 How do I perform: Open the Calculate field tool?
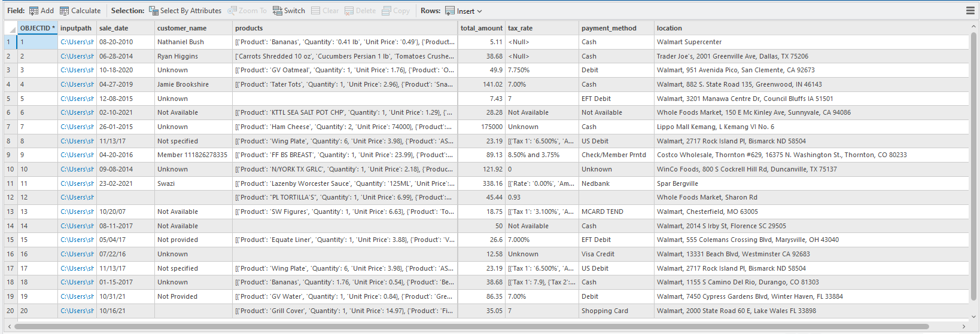pos(65,11)
